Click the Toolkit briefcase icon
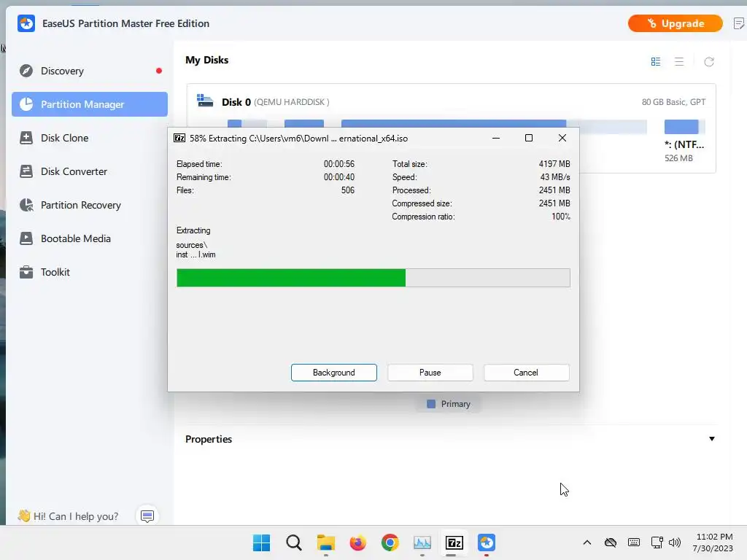The image size is (747, 560). [x=26, y=273]
